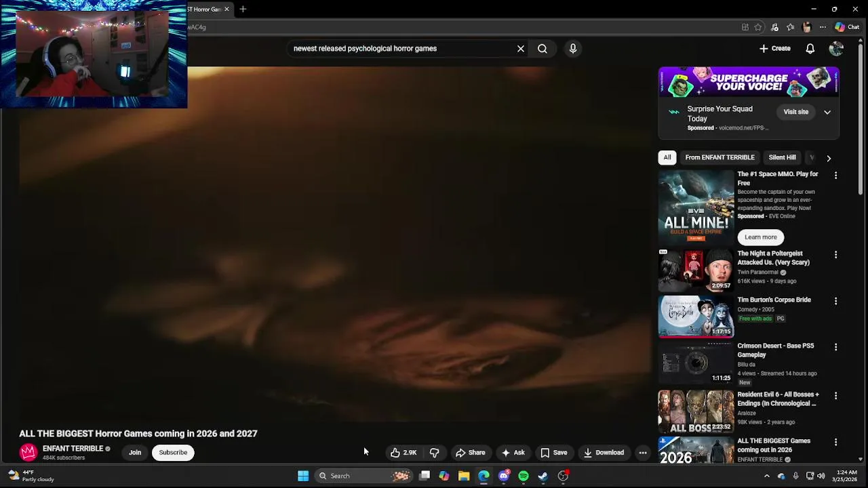Open Supercharge Your Voice banner ad
The image size is (868, 488).
749,82
